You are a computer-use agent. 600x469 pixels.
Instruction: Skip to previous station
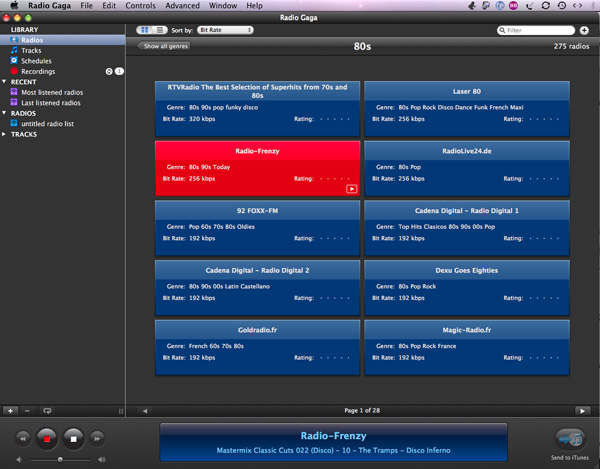(x=23, y=439)
